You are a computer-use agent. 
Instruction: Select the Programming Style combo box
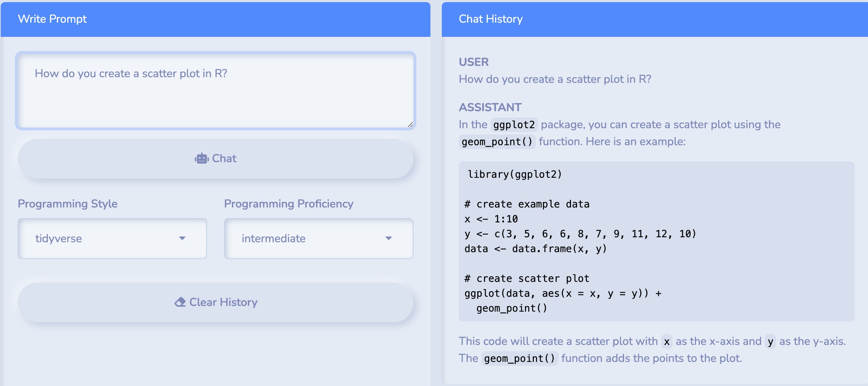(x=112, y=238)
